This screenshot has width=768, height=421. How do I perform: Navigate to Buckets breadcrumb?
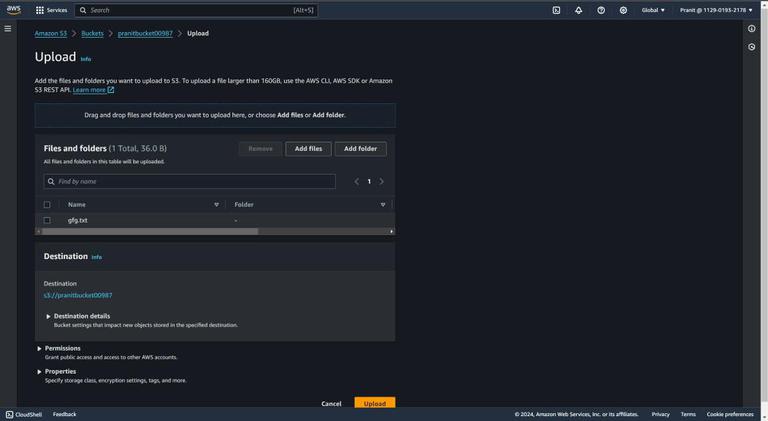click(x=92, y=33)
